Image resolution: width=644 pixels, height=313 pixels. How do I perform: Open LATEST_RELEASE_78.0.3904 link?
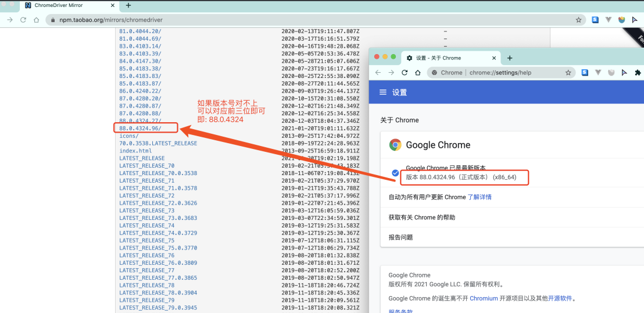[x=158, y=293]
